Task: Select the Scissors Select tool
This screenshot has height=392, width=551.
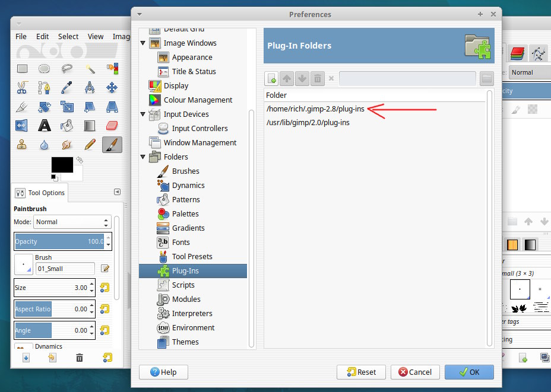Action: coord(22,87)
